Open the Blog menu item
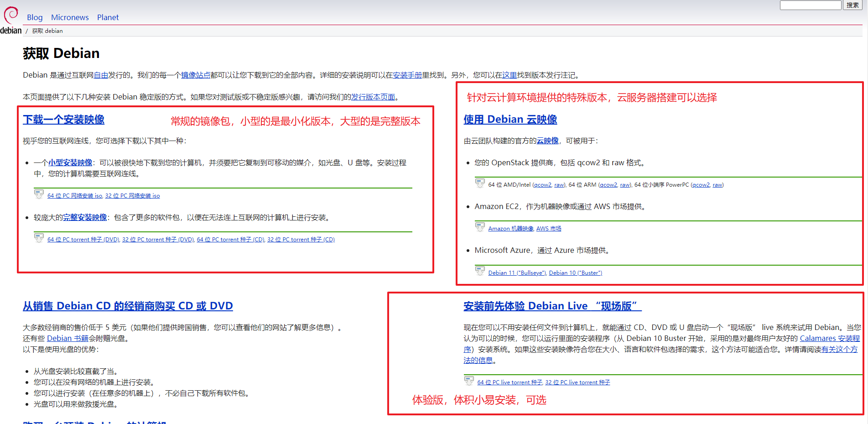The height and width of the screenshot is (424, 868). (35, 17)
